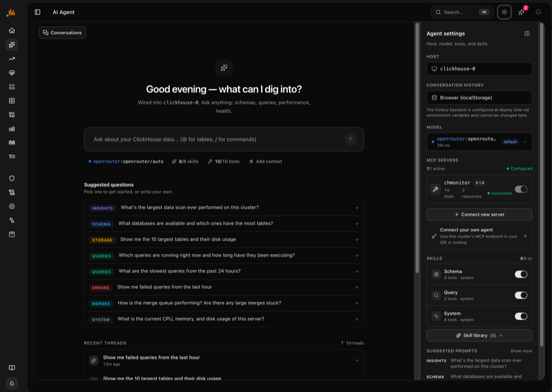Click the Query skill magnifier icon
Image resolution: width=552 pixels, height=392 pixels.
436,295
